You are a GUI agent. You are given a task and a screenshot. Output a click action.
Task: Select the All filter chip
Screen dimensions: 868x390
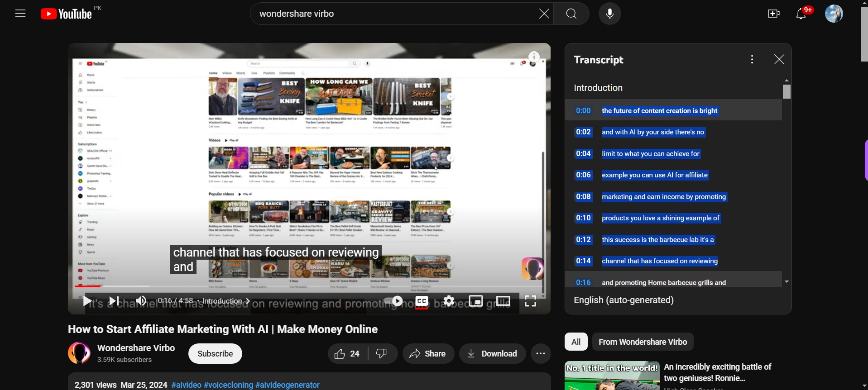point(576,342)
